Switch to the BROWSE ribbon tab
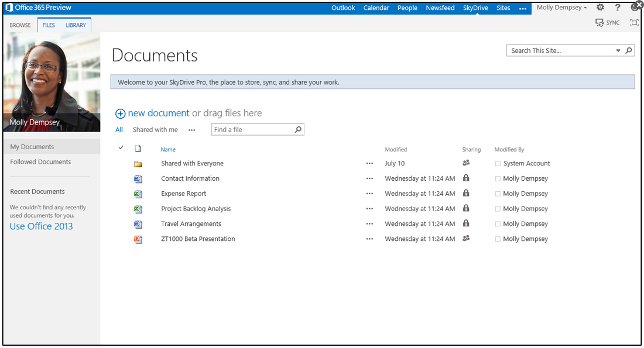Screen dimensions: 644x348 click(20, 25)
